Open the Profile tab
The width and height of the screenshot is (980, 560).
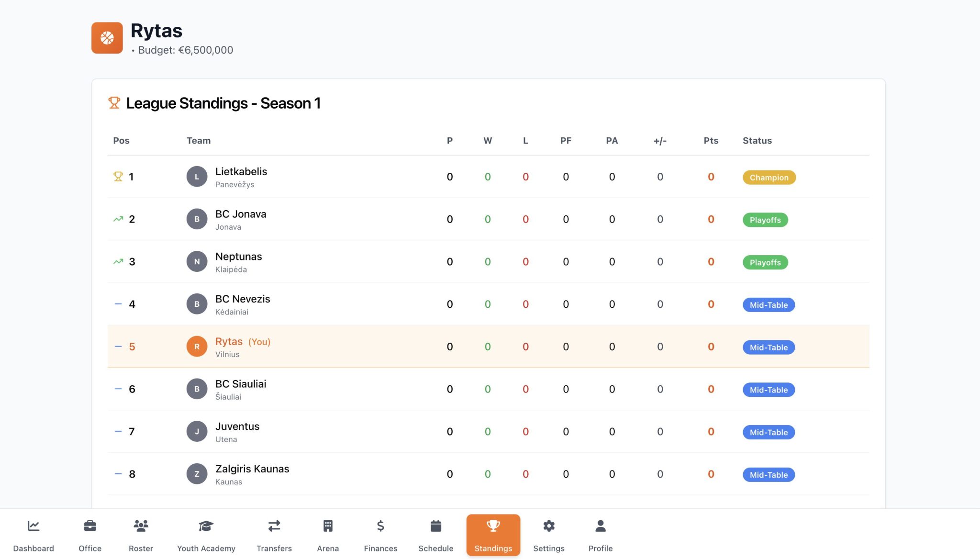click(600, 535)
